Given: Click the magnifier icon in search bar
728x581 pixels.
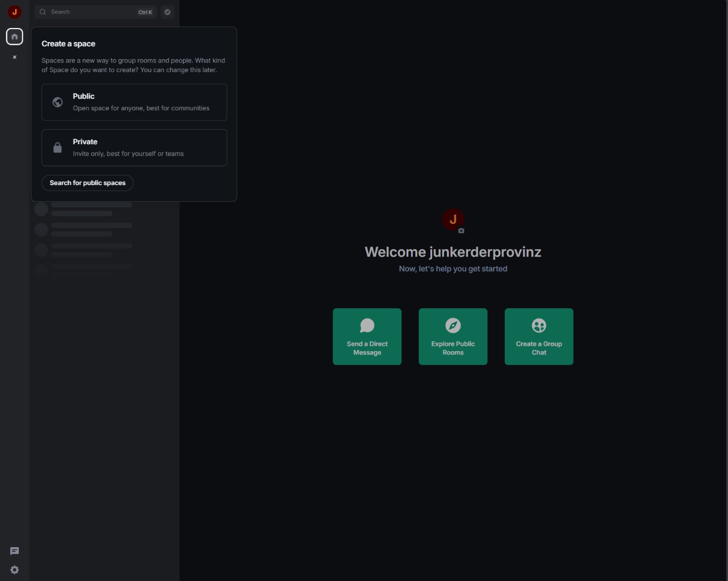Looking at the screenshot, I should [x=43, y=12].
